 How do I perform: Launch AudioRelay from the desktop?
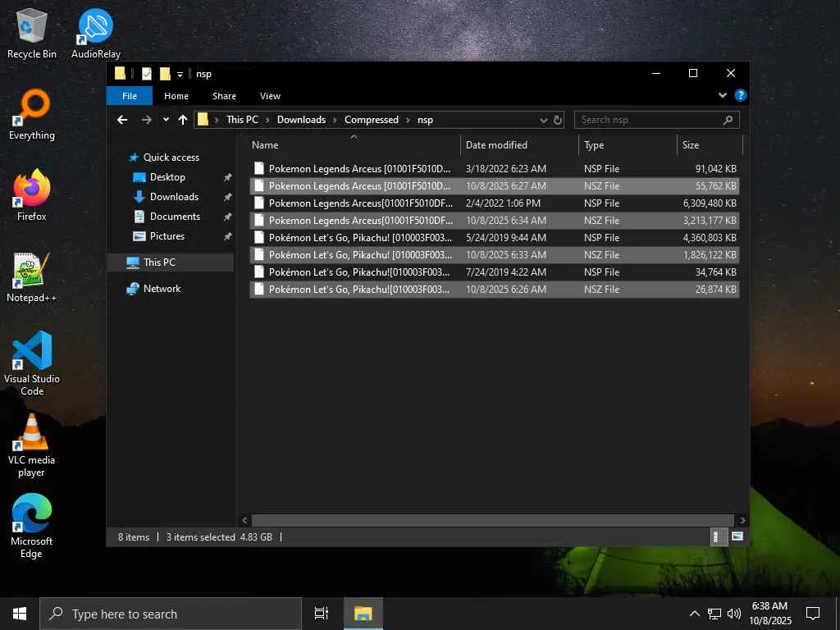[x=96, y=33]
